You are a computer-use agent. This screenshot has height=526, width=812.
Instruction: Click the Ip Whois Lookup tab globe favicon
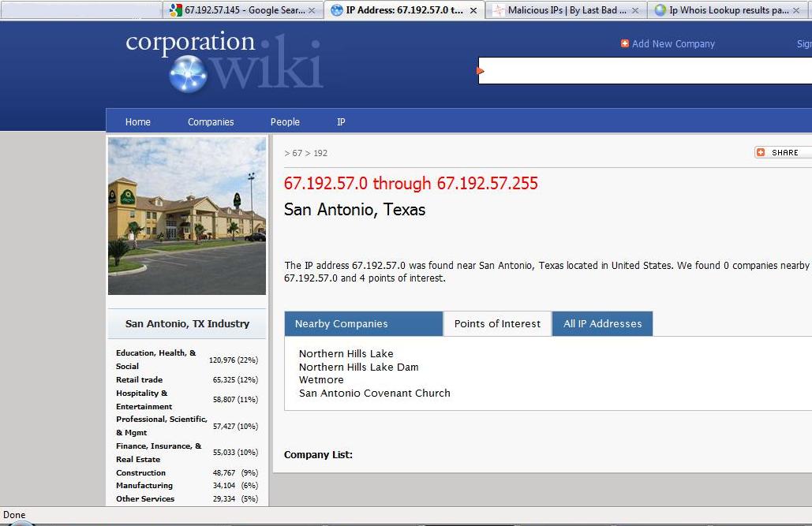tap(660, 9)
